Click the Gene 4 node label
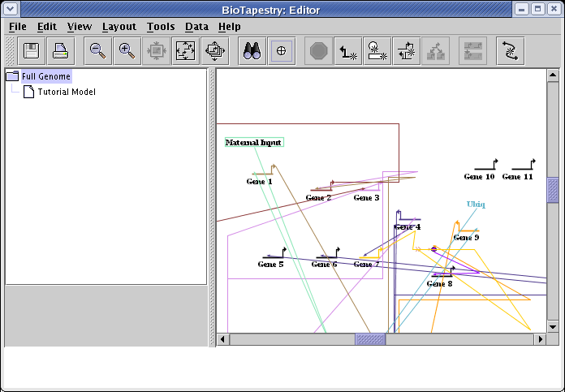 click(x=408, y=227)
